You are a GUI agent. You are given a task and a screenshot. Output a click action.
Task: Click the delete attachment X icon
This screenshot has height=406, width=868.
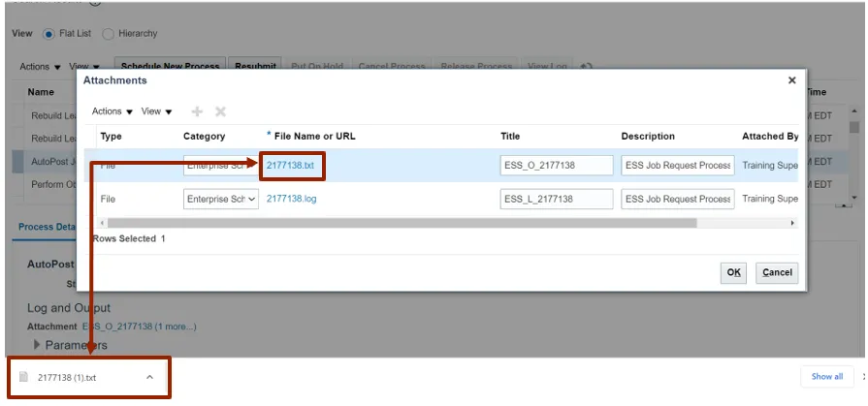coord(220,111)
